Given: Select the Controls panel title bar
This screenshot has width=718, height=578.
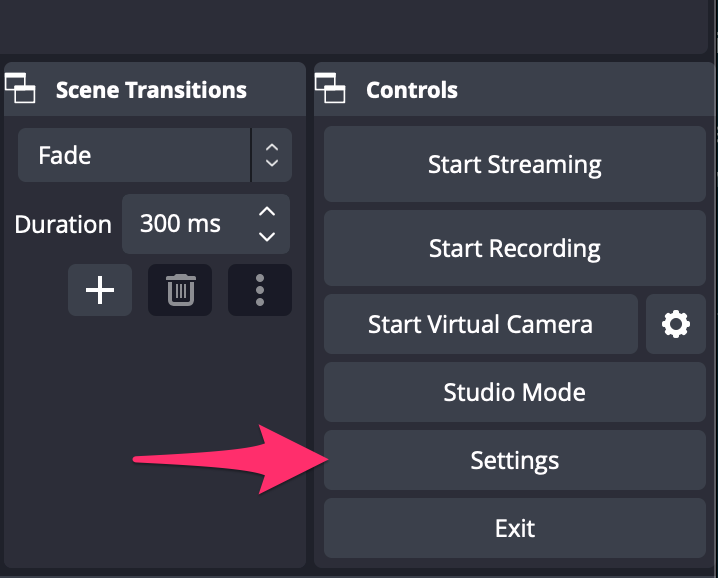Looking at the screenshot, I should click(515, 89).
